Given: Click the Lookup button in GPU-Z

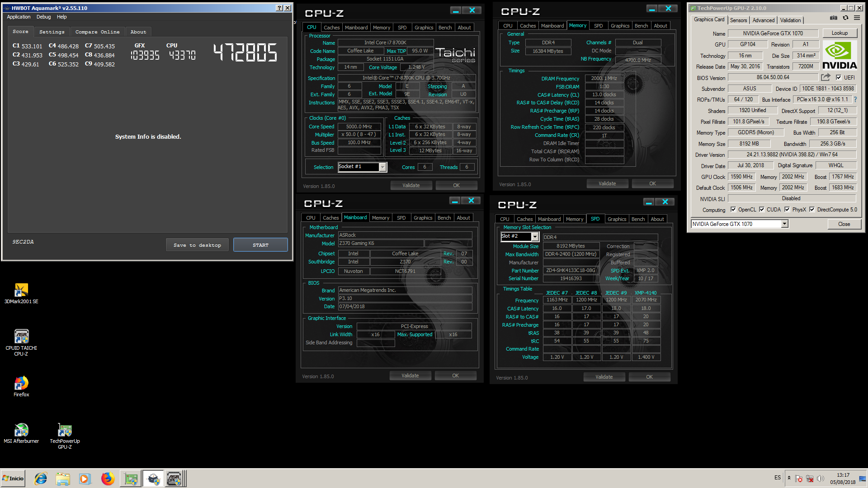Looking at the screenshot, I should pyautogui.click(x=839, y=33).
